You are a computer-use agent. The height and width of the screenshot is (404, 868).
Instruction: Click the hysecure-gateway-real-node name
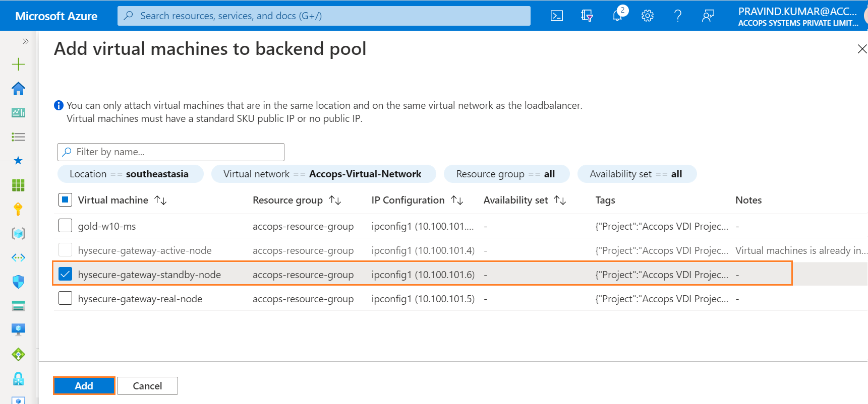(x=140, y=299)
